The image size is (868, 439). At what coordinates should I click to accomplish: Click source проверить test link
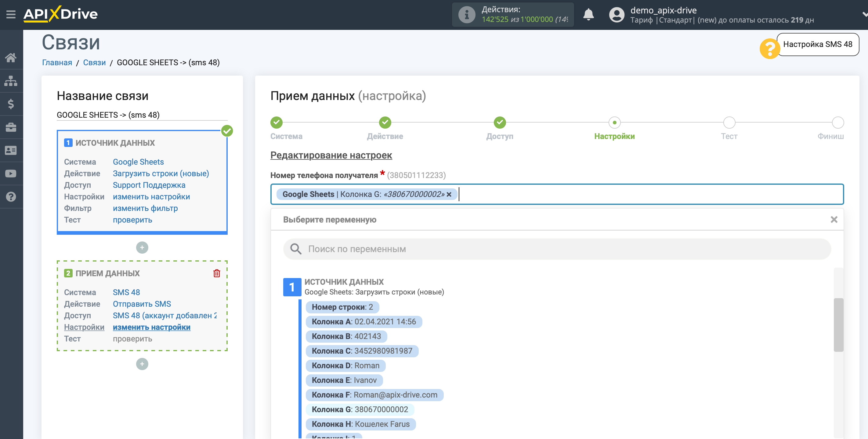[132, 220]
